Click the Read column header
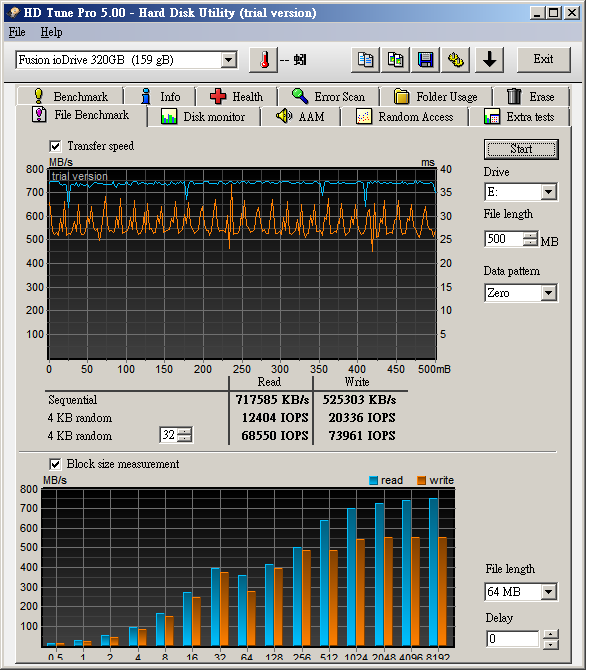Viewport: 614px width, 670px height. pos(269,382)
